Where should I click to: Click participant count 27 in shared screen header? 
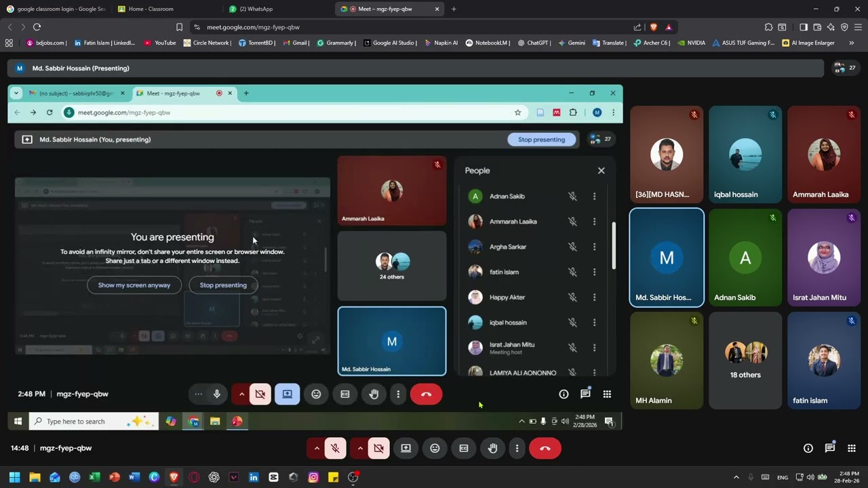click(601, 139)
